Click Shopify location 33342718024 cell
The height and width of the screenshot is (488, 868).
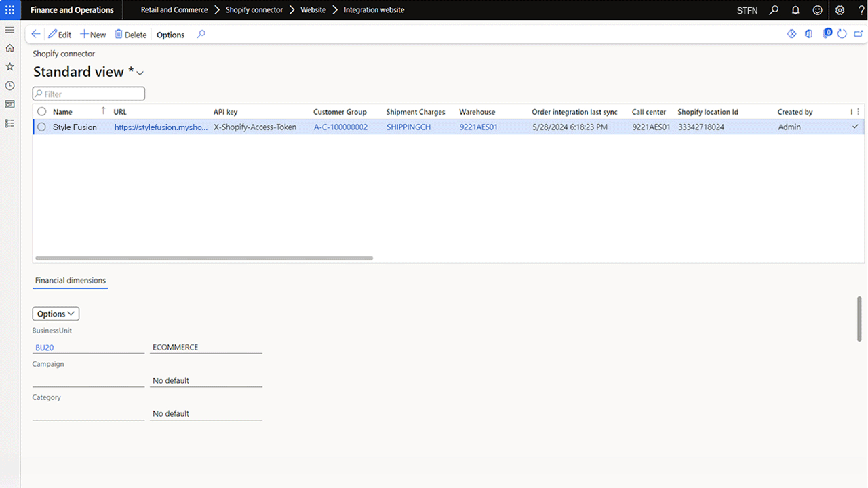[701, 127]
